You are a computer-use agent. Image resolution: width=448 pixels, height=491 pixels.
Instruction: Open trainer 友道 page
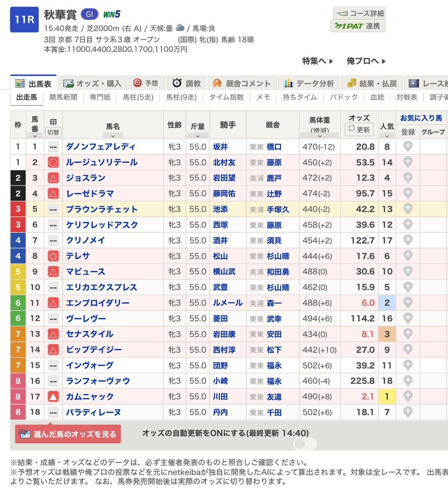click(x=274, y=396)
